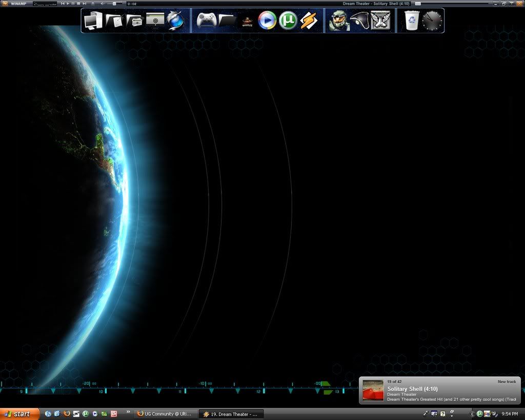
Task: Click the taskbar clock showing 9:54 PM
Action: (510, 414)
